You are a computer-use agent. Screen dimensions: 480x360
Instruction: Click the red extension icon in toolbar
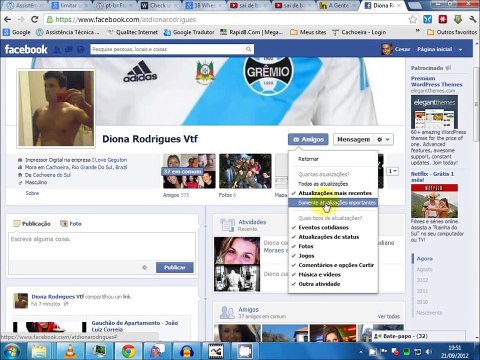[443, 19]
